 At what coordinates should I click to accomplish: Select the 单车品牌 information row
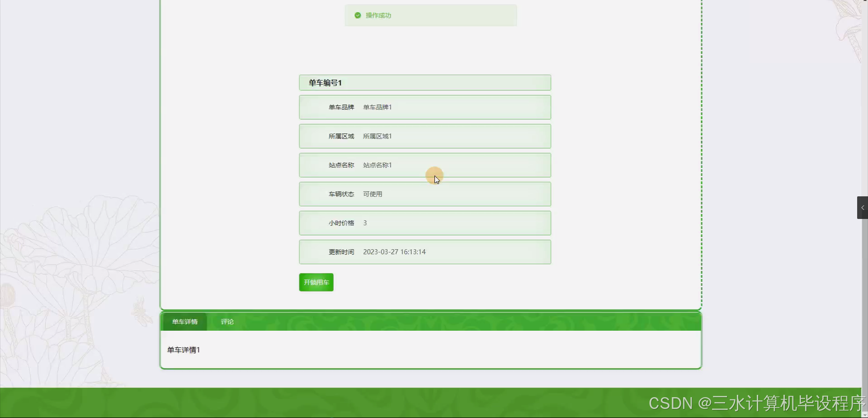tap(425, 107)
